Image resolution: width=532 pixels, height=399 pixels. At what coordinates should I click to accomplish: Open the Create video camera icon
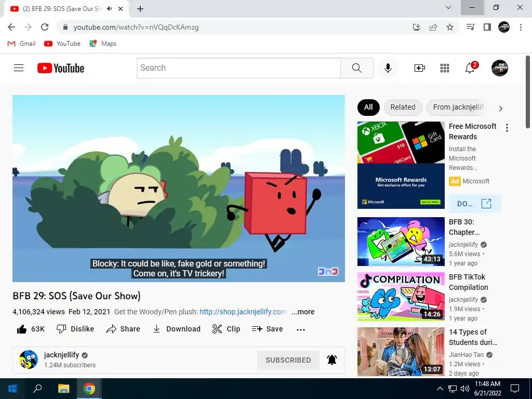[419, 68]
